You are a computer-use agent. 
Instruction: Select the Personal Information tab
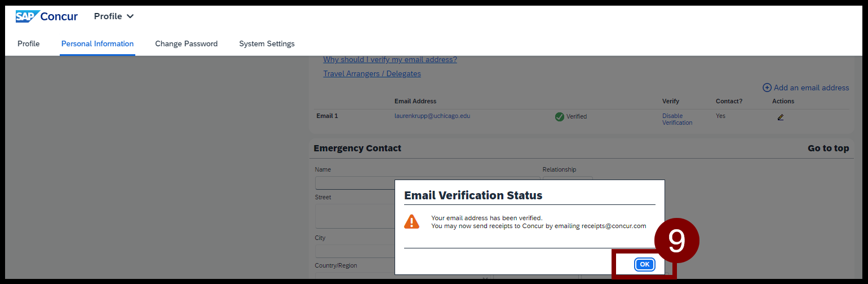click(98, 43)
